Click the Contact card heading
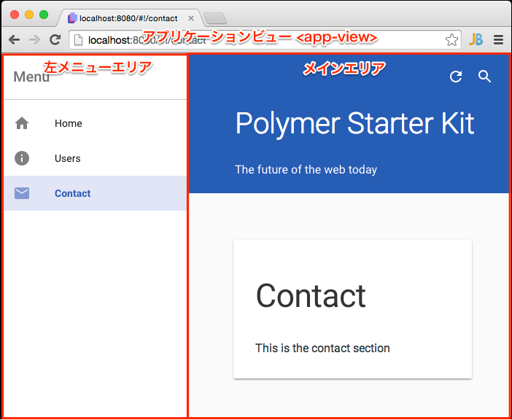 pyautogui.click(x=311, y=295)
